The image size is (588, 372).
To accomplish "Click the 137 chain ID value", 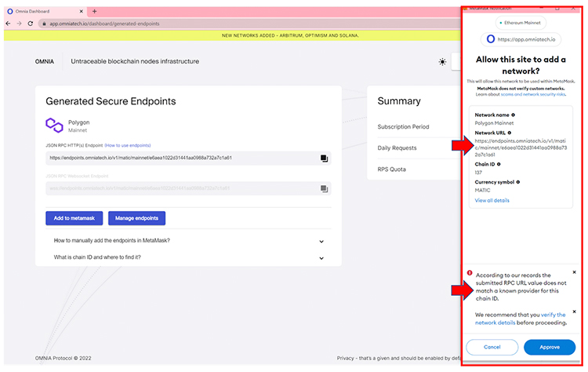I will 478,173.
